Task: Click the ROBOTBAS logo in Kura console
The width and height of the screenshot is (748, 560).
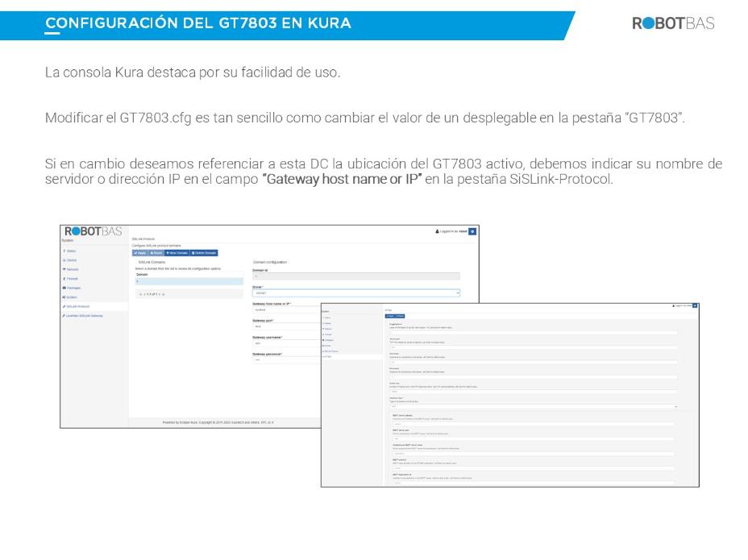Action: click(93, 231)
